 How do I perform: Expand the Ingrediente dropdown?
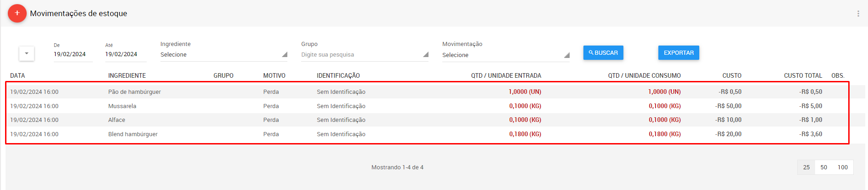coord(224,55)
